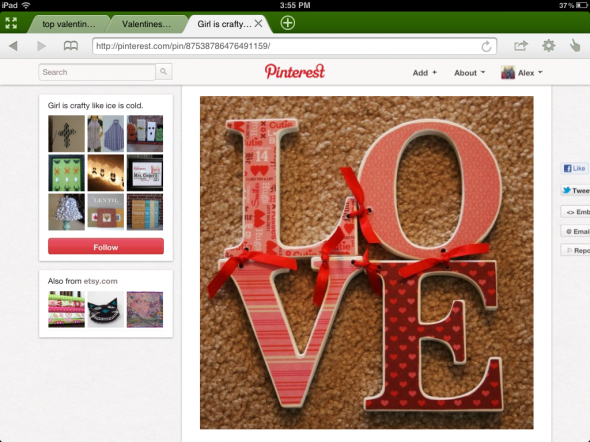Select the 'Girl is crafty...' tab

tap(224, 24)
